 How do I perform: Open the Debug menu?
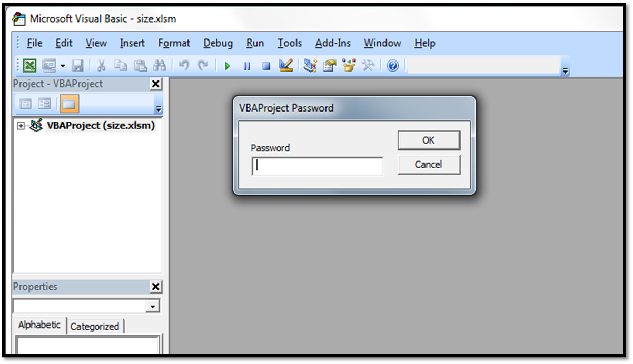(217, 43)
